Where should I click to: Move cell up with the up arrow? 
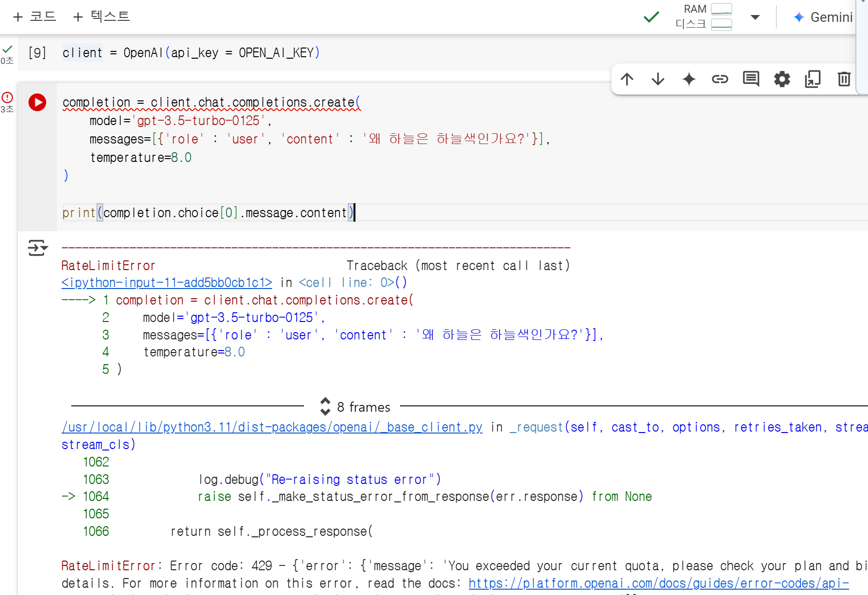[x=627, y=79]
